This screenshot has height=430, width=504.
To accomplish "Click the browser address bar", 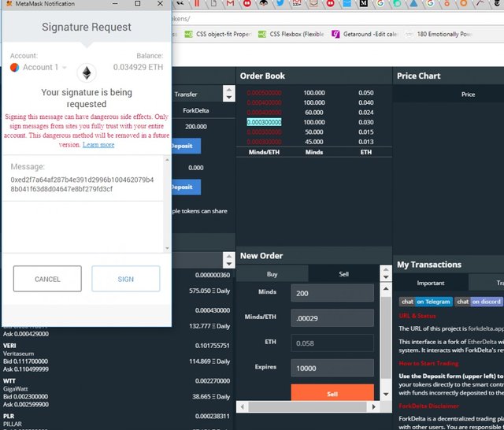I will pyautogui.click(x=338, y=19).
